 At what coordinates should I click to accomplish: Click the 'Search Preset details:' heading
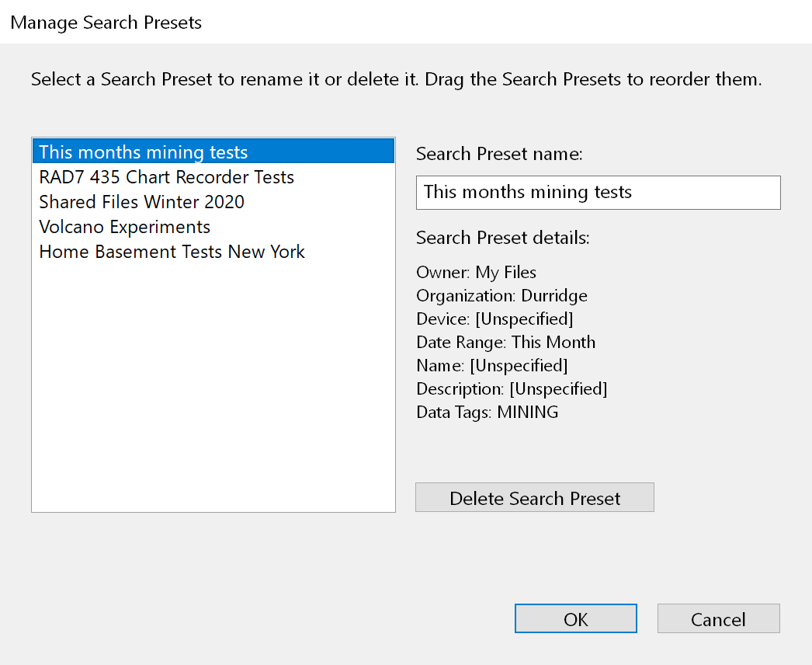pos(502,238)
